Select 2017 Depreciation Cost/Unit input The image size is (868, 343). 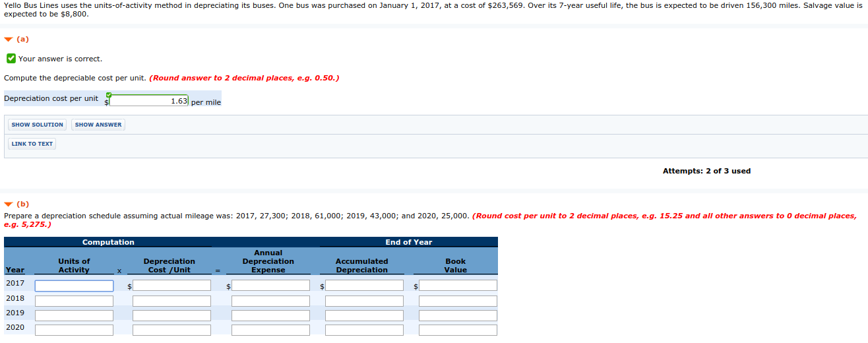coord(171,286)
